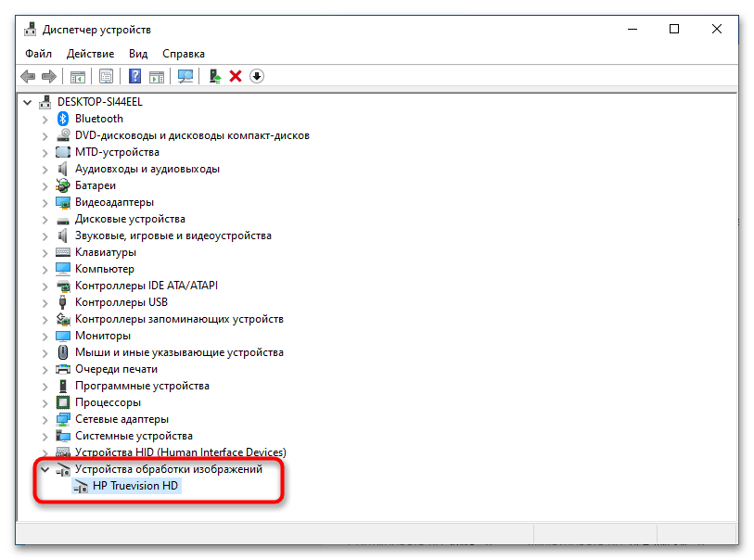Image resolution: width=754 pixels, height=560 pixels.
Task: Click the Disable device down-arrow icon
Action: (257, 76)
